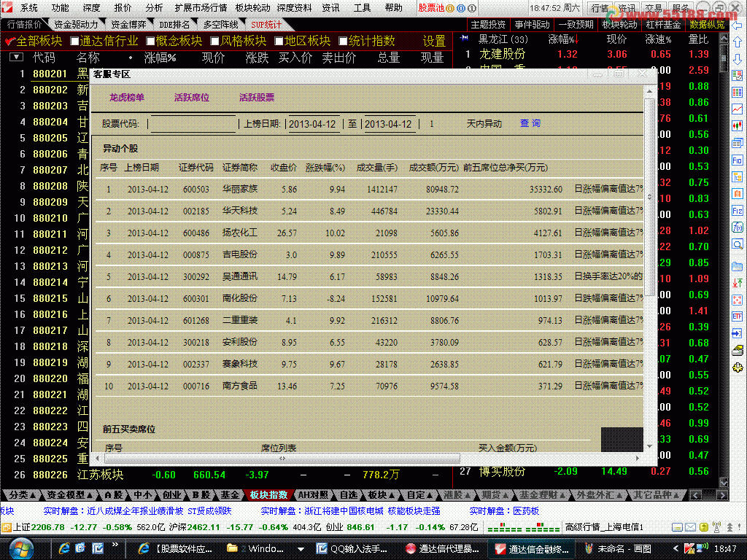Check the 概念板块 checkbox
Screen dimensions: 747x560
[150, 42]
